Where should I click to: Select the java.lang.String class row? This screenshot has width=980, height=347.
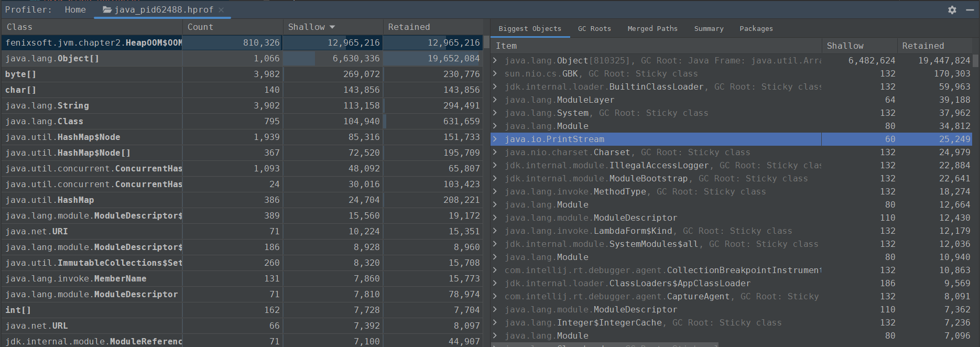pos(242,106)
